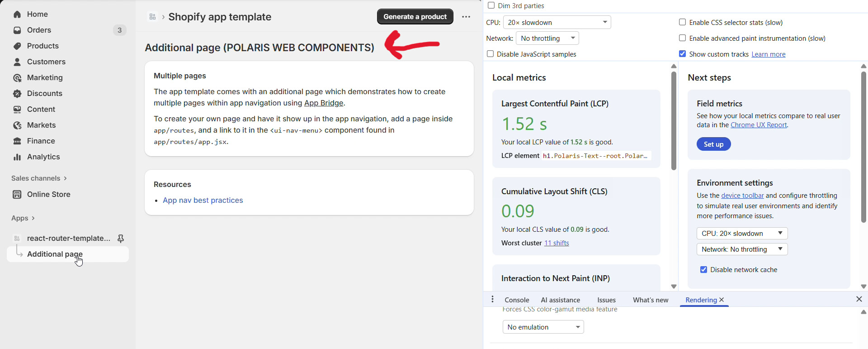Open the CPU 20× slowdown dropdown

[557, 22]
